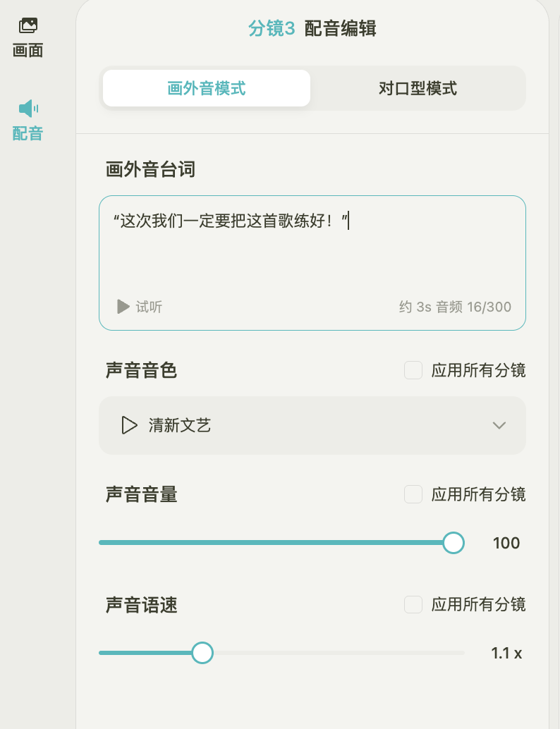Click the play triangle beside 试听
The width and height of the screenshot is (560, 729).
123,307
